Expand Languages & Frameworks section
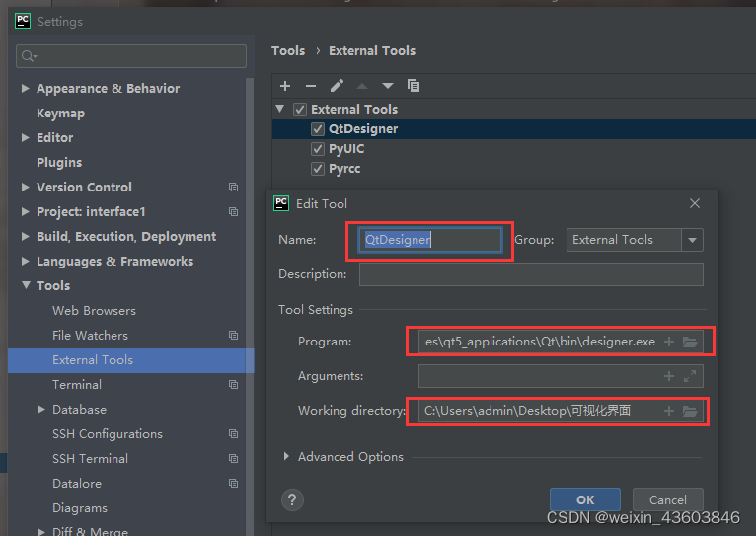 coord(26,261)
